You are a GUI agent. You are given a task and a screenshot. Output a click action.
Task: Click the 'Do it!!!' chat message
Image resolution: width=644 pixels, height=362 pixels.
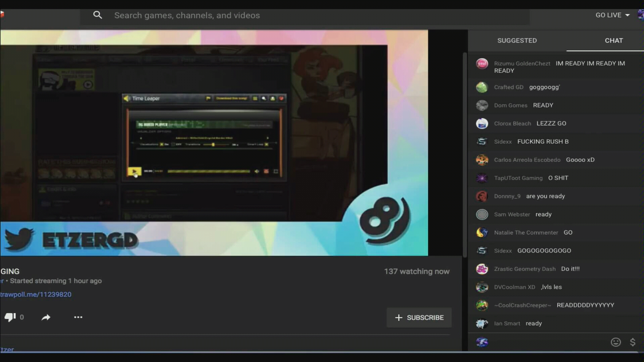[570, 269]
